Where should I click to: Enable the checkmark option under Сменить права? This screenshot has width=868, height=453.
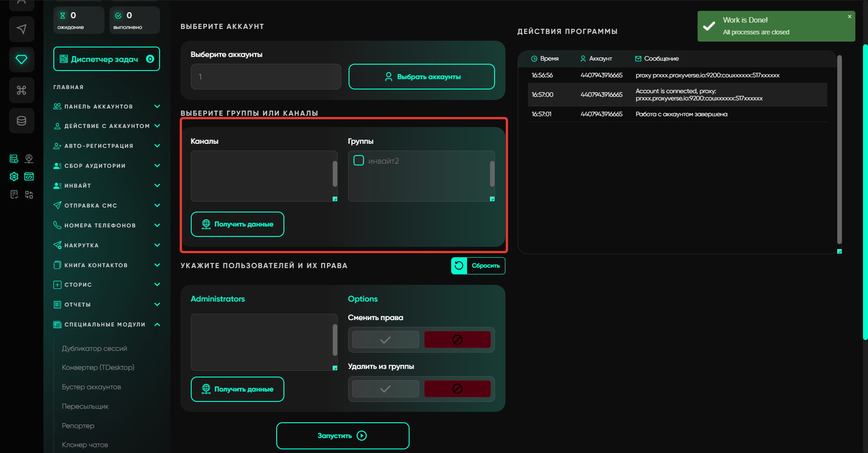[385, 340]
